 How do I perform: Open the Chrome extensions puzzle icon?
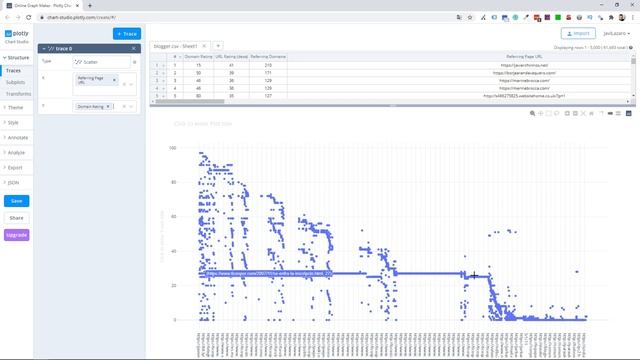point(611,18)
